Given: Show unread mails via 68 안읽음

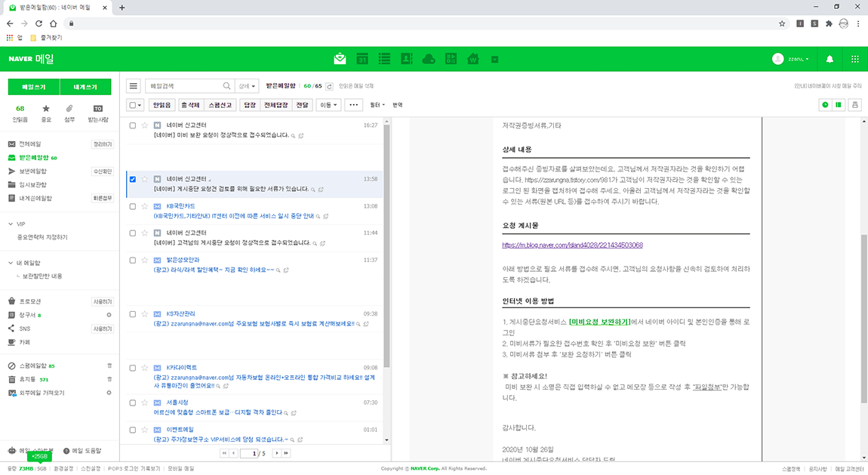Looking at the screenshot, I should coord(20,113).
